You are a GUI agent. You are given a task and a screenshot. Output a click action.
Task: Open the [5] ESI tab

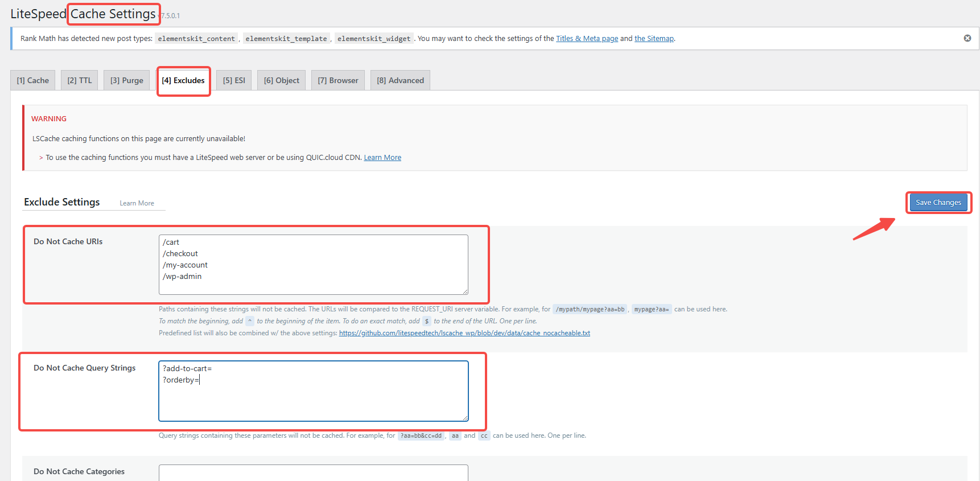pos(234,80)
